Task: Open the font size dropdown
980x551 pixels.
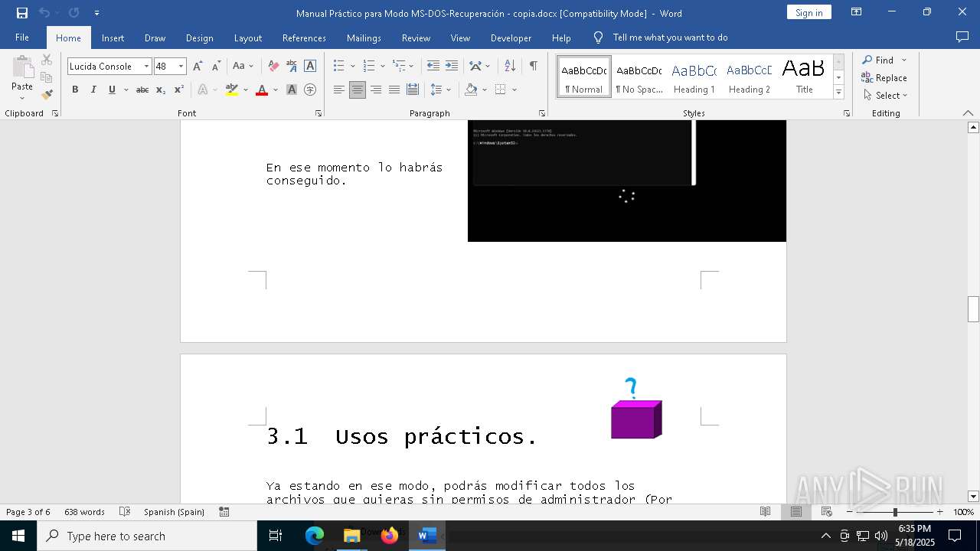Action: (x=181, y=67)
